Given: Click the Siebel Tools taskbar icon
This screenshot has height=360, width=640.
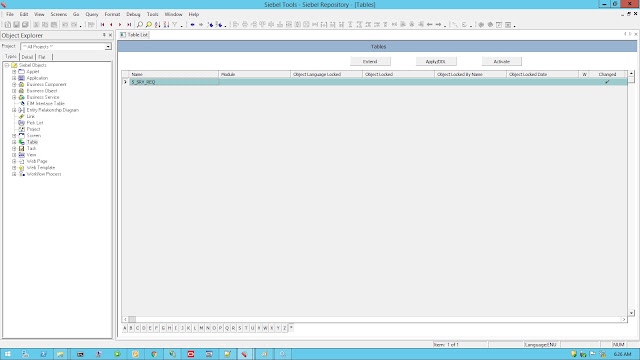Looking at the screenshot, I should [x=244, y=354].
